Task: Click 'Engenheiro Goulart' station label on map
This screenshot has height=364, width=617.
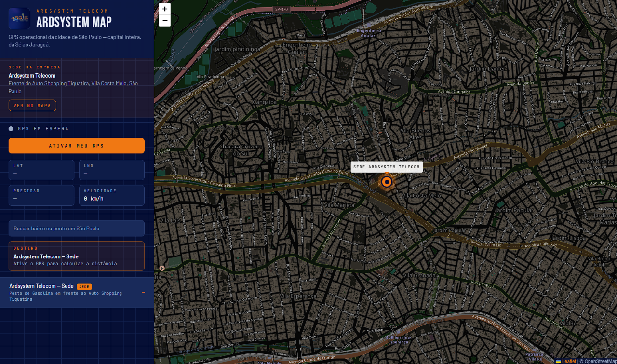Action: [369, 33]
